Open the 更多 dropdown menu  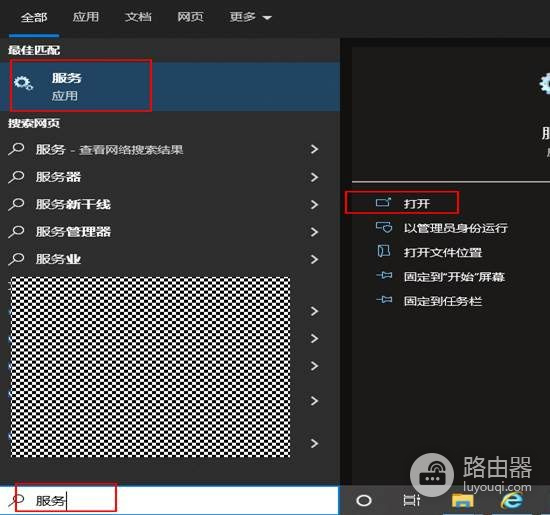(x=250, y=17)
